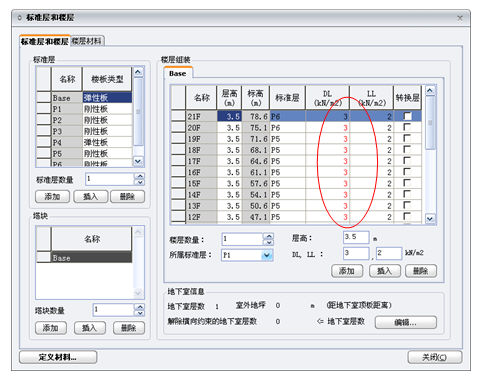Viewport: 492px width, 381px height.
Task: Open the Base tab in 楼层组装
Action: [x=177, y=74]
